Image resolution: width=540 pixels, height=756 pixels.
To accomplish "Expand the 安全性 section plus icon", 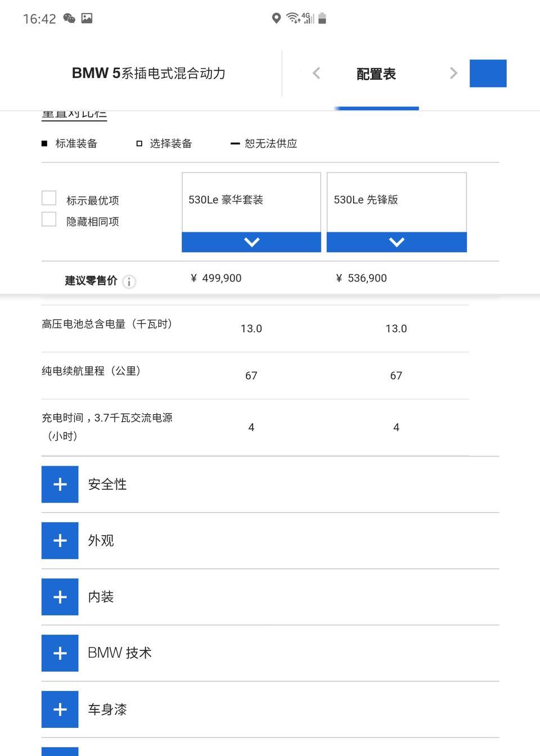I will 60,484.
